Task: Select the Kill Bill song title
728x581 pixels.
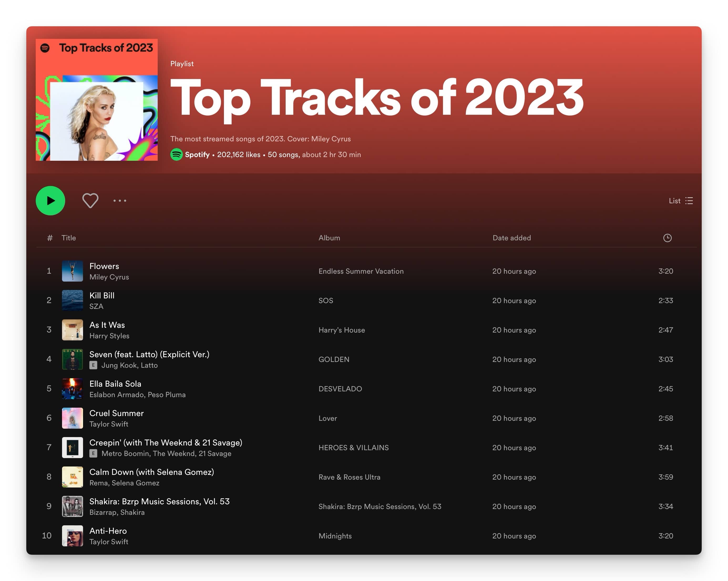Action: click(102, 295)
